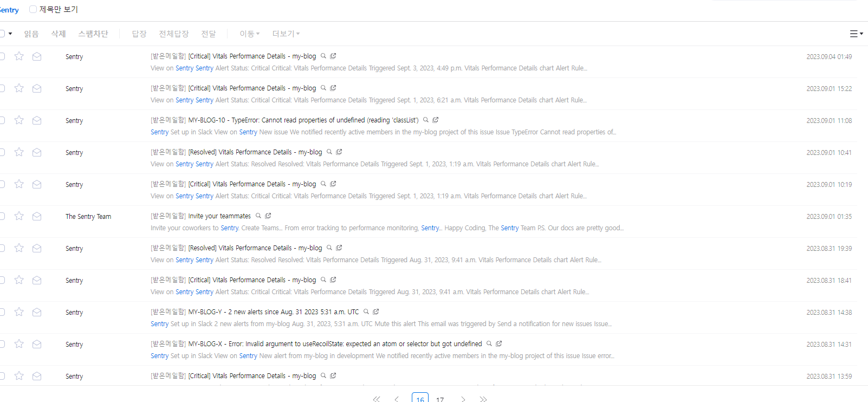Open the 더보기 dropdown
The image size is (868, 402).
tap(286, 34)
